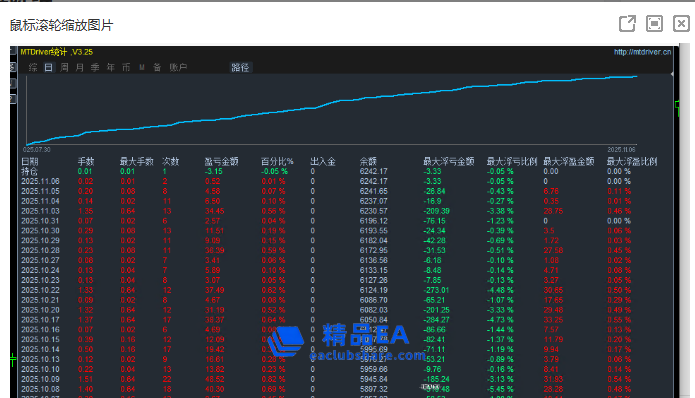Click the 百分比% column header
The image size is (695, 398).
click(x=277, y=161)
